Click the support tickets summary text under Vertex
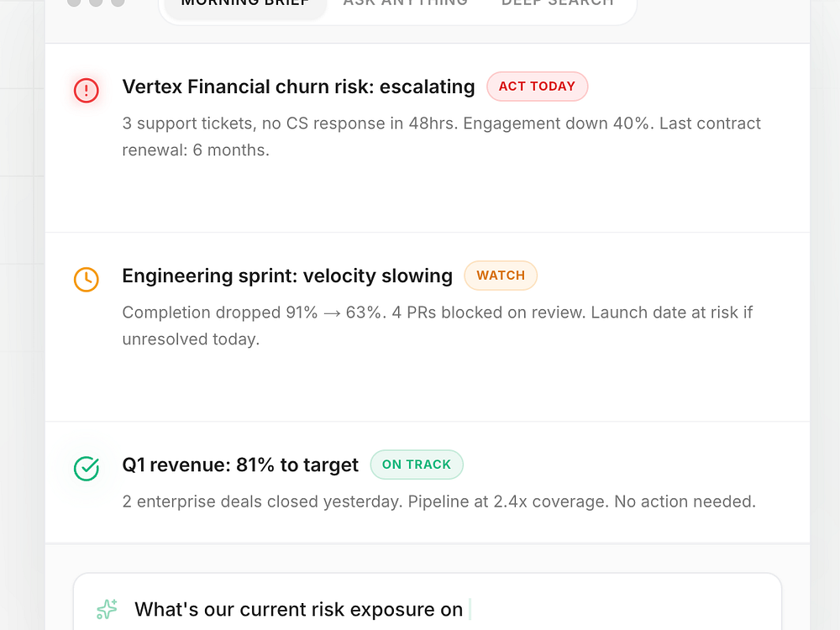This screenshot has height=630, width=840. click(441, 136)
